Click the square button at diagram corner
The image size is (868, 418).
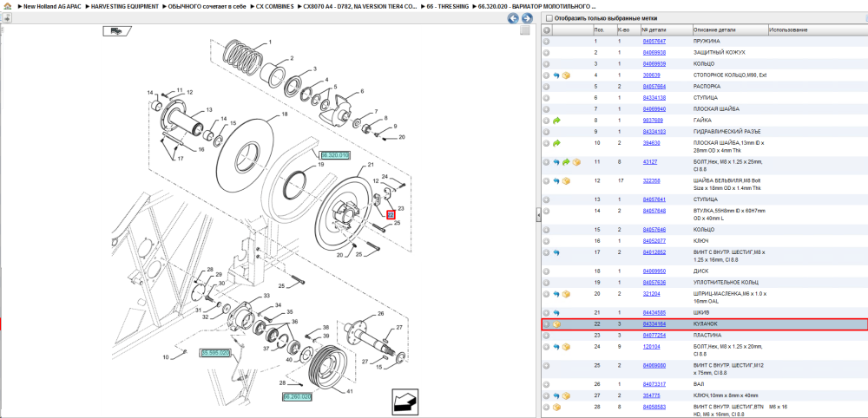tap(525, 31)
